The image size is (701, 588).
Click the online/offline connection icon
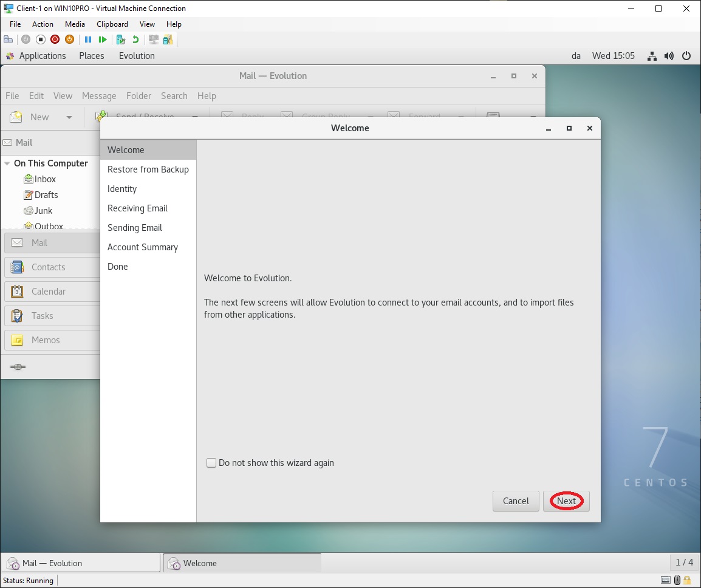18,367
